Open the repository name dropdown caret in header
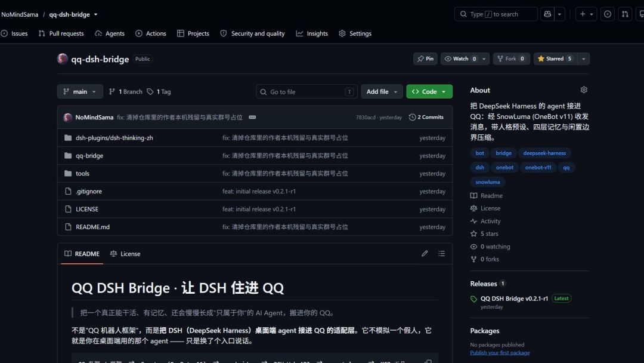Screen dimensions: 644x363 pos(95,14)
